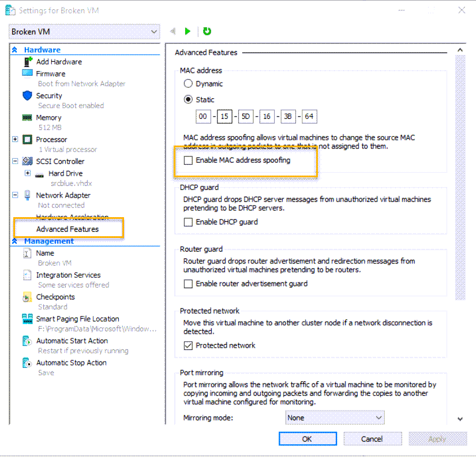Click the OK button
Image resolution: width=476 pixels, height=458 pixels.
pyautogui.click(x=308, y=438)
